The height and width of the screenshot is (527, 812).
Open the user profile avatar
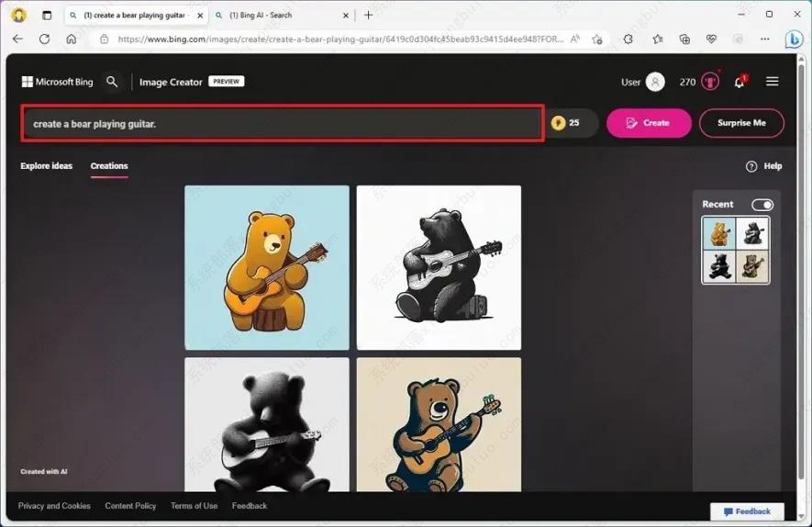click(655, 82)
